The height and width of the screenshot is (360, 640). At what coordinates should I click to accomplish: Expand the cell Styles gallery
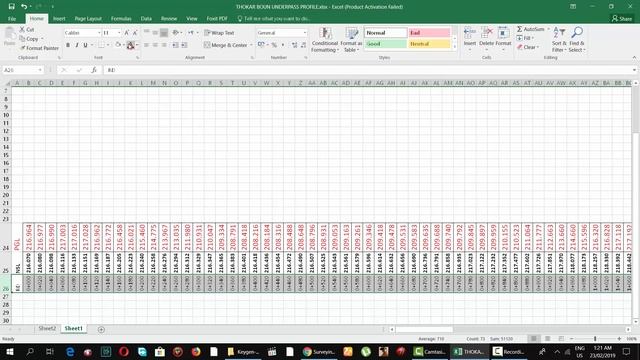click(455, 47)
